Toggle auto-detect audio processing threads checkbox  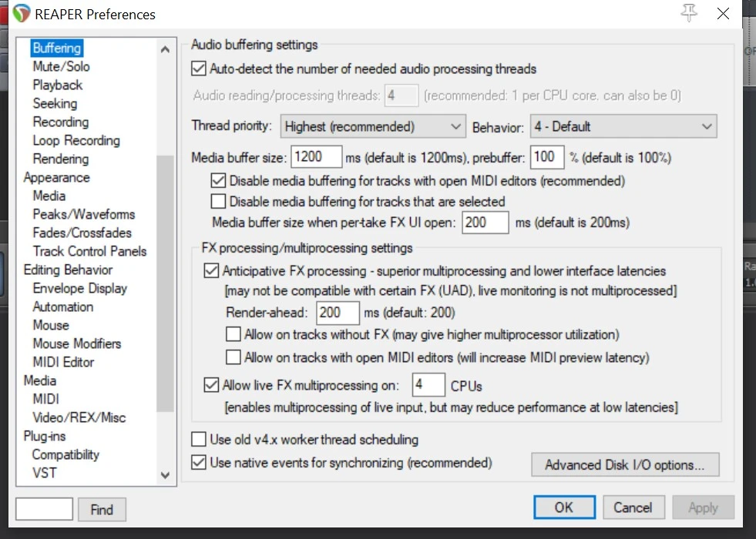click(199, 69)
